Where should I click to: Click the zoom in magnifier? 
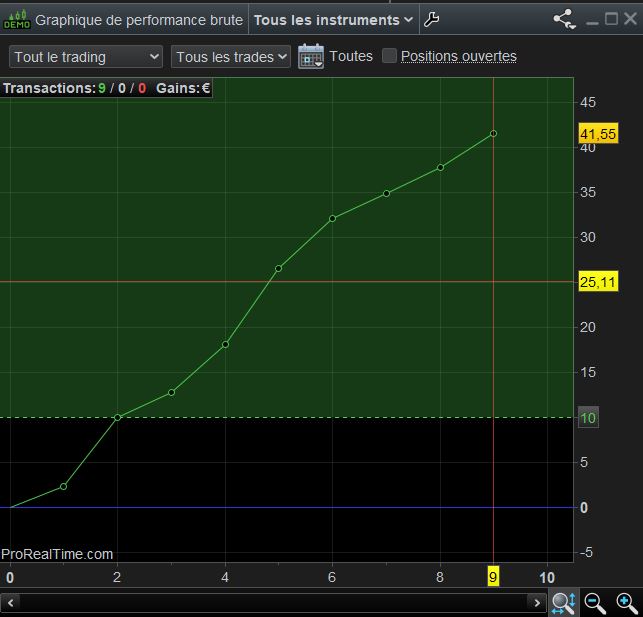[x=627, y=602]
